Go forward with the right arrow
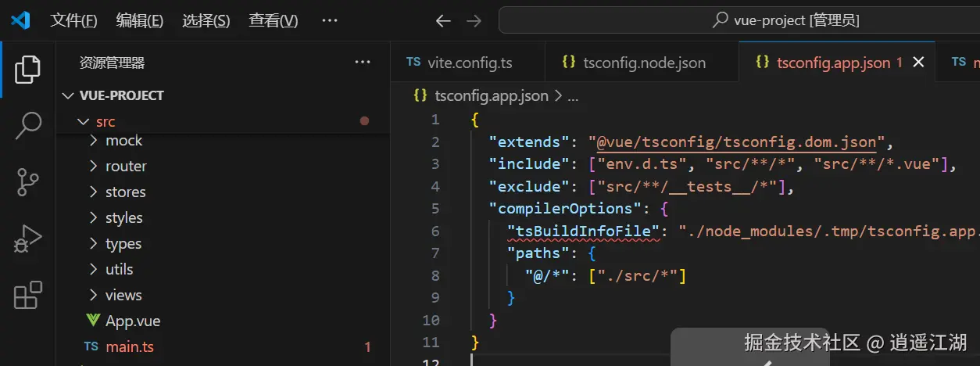The width and height of the screenshot is (980, 366). pos(474,21)
